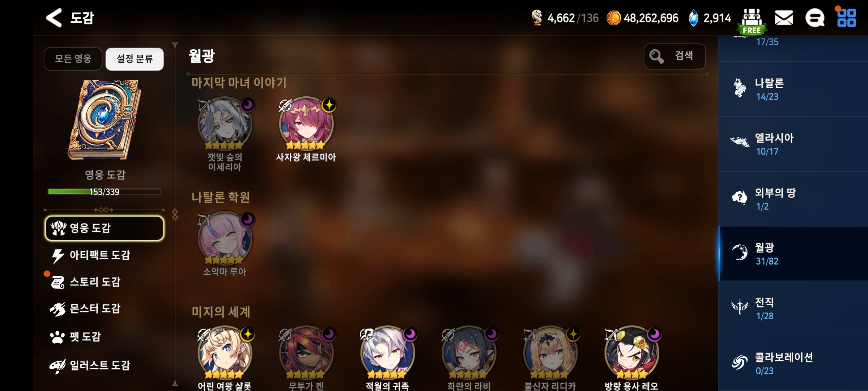The image size is (868, 391).
Task: Open the 검색 search box
Action: click(x=675, y=56)
